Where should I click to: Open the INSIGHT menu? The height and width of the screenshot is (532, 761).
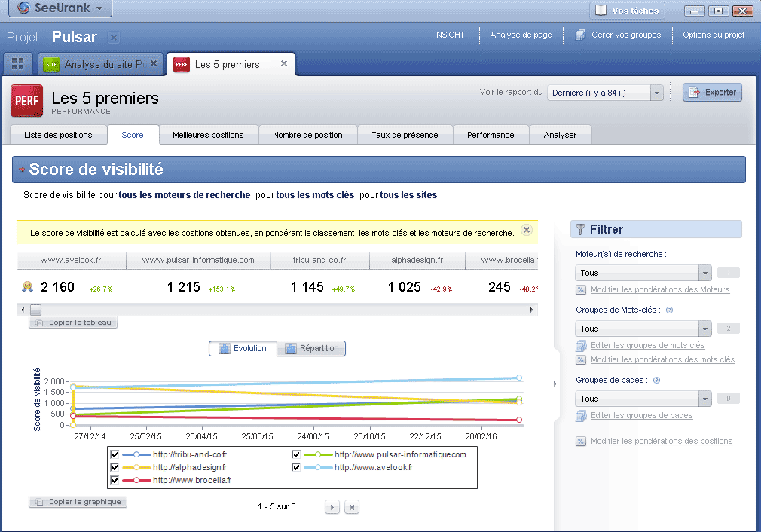click(x=449, y=35)
